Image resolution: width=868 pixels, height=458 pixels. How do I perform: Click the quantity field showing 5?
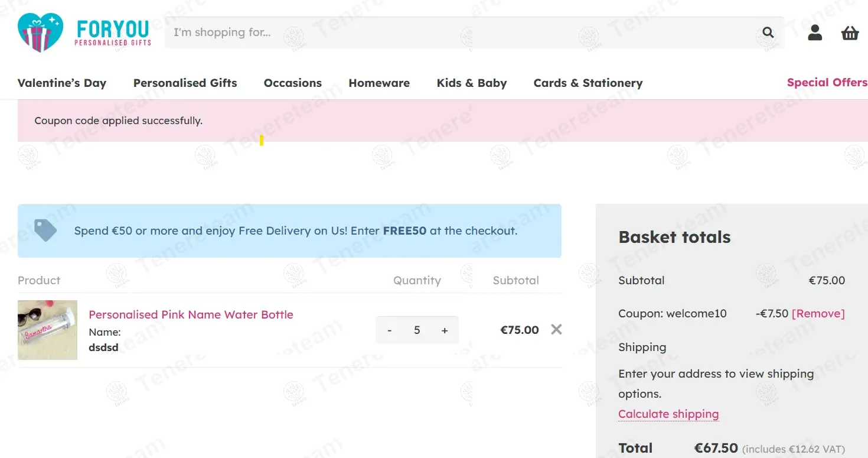pyautogui.click(x=417, y=330)
